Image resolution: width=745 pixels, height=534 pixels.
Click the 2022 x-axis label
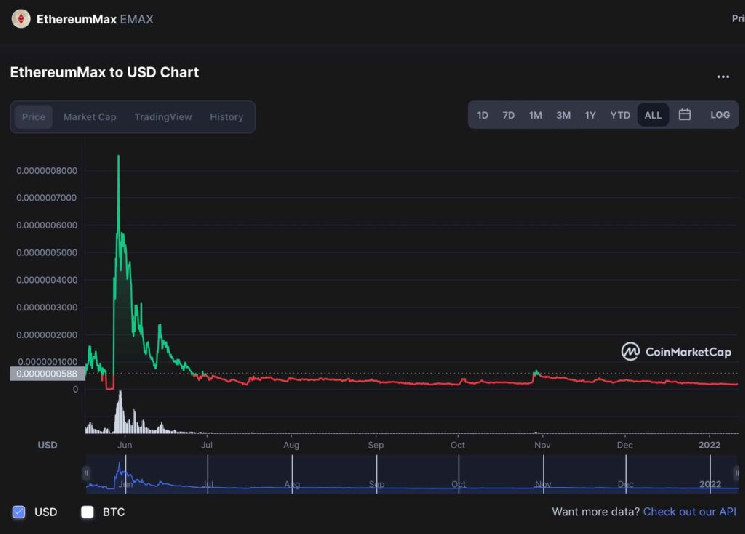[709, 445]
